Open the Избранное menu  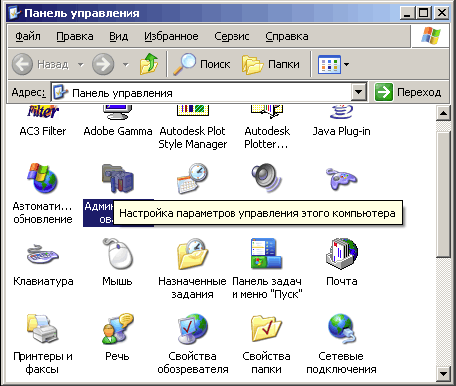[x=171, y=36]
